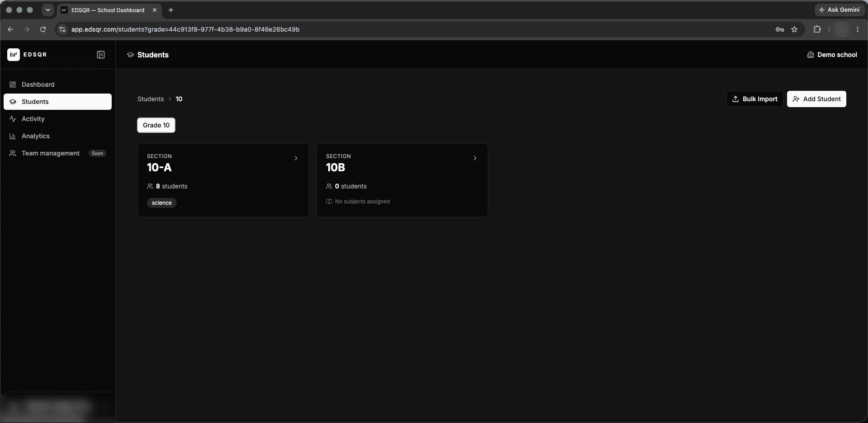Screen dimensions: 868x423
Task: Click 0 students count in 10B
Action: click(x=346, y=186)
